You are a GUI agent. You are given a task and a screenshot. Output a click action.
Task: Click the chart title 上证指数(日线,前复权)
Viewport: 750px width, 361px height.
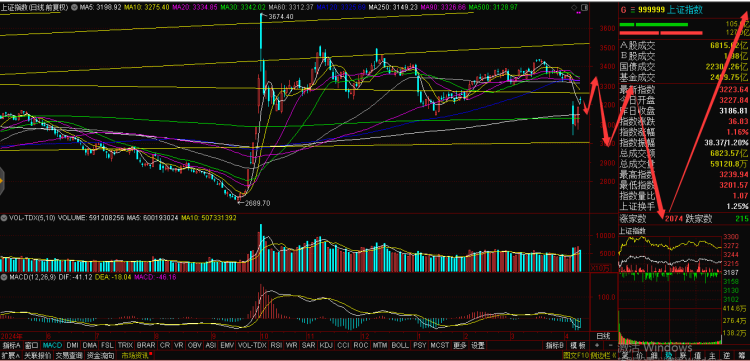[34, 8]
